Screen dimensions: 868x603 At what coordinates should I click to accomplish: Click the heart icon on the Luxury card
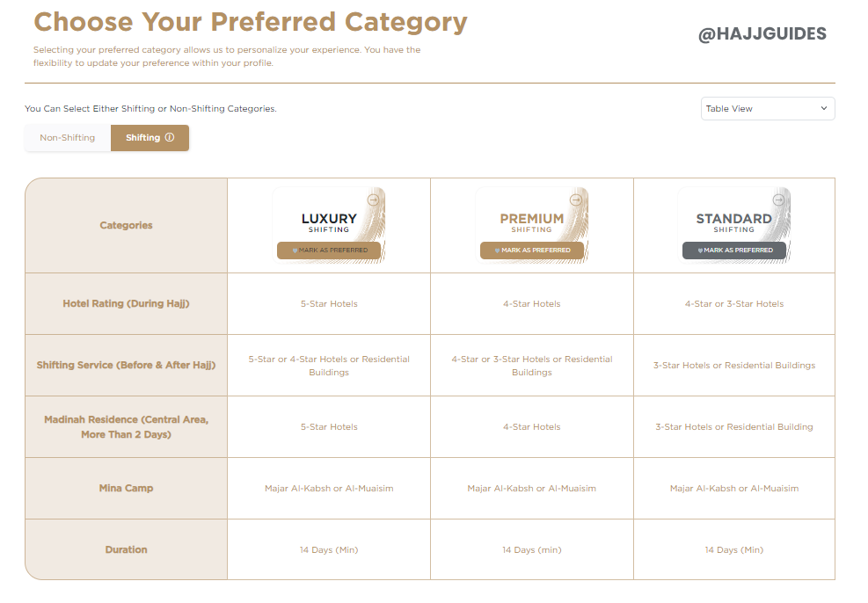pos(295,251)
